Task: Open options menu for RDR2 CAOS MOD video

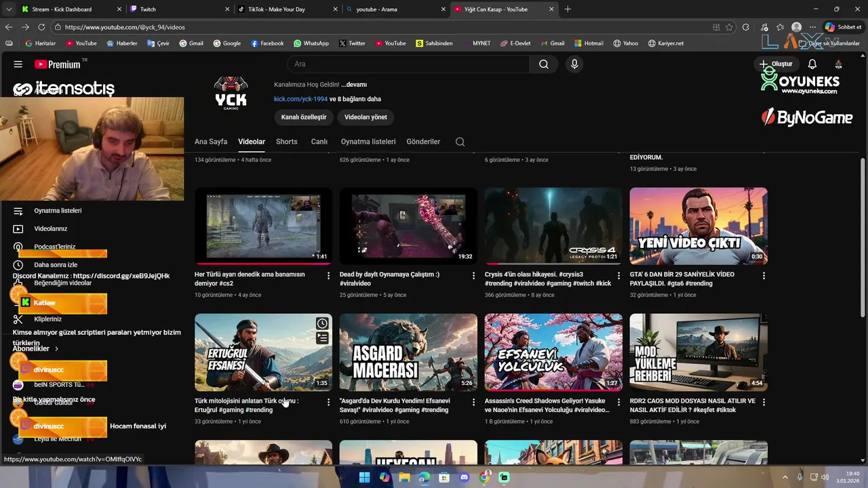Action: (x=764, y=403)
